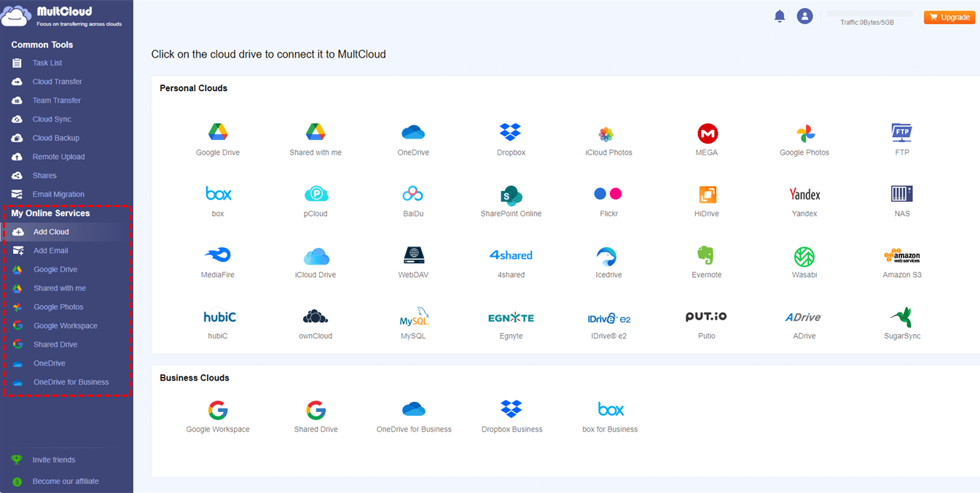Connect Flickr service
This screenshot has width=980, height=493.
[x=608, y=201]
